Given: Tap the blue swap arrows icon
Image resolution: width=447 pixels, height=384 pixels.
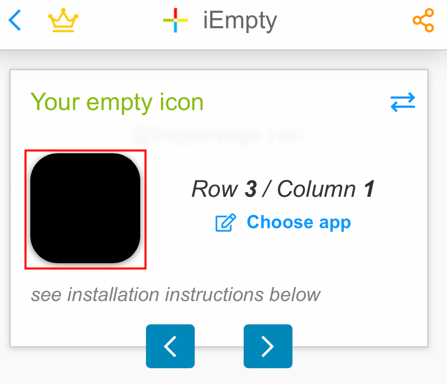Looking at the screenshot, I should [403, 102].
